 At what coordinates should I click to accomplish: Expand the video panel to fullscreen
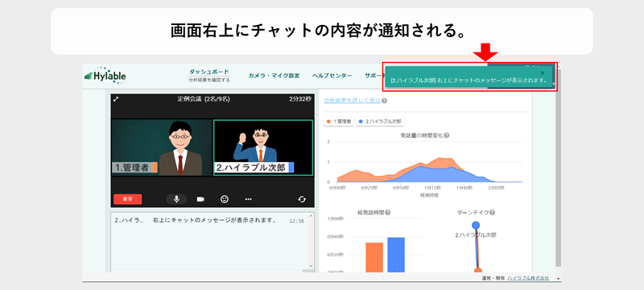(x=116, y=99)
